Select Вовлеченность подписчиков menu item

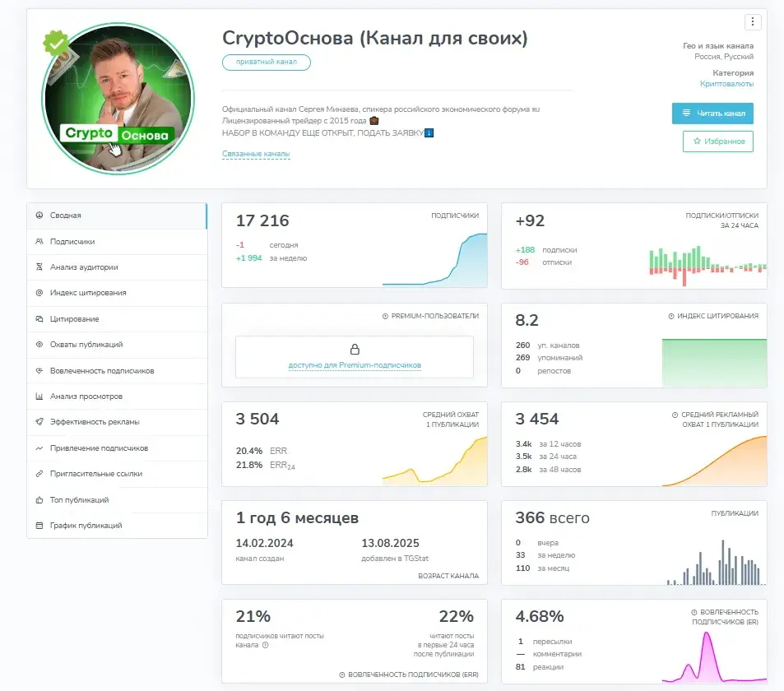pyautogui.click(x=117, y=370)
